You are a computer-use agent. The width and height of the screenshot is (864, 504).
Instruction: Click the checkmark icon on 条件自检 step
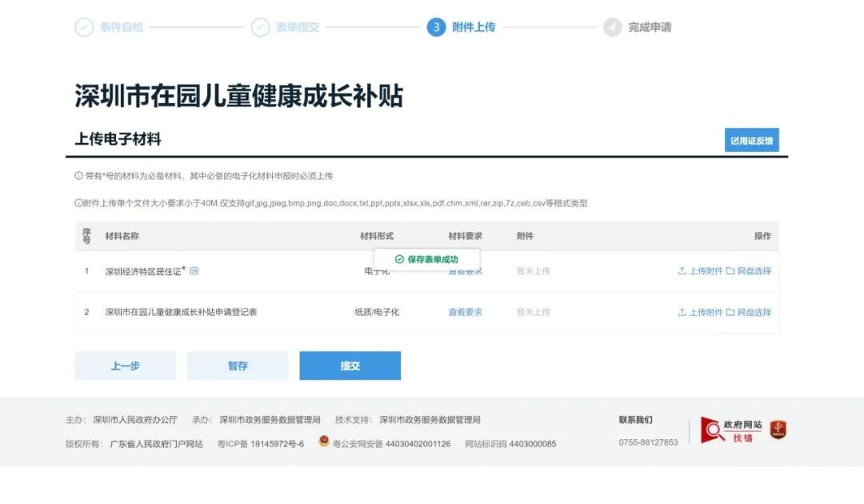tap(83, 26)
